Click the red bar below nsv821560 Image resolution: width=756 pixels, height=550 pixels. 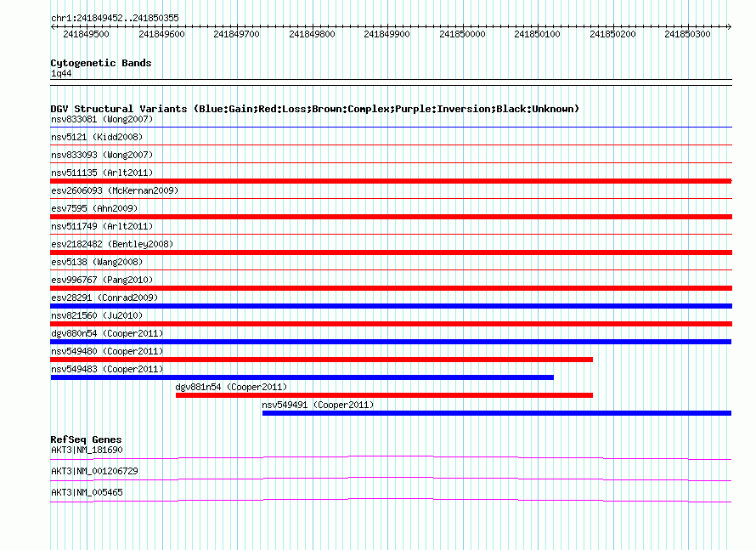pos(391,324)
